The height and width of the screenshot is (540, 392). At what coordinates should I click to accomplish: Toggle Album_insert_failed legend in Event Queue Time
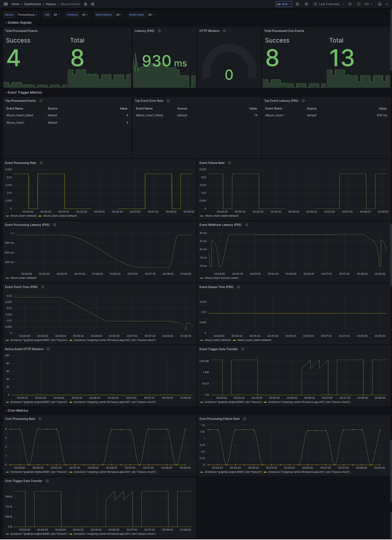254,340
